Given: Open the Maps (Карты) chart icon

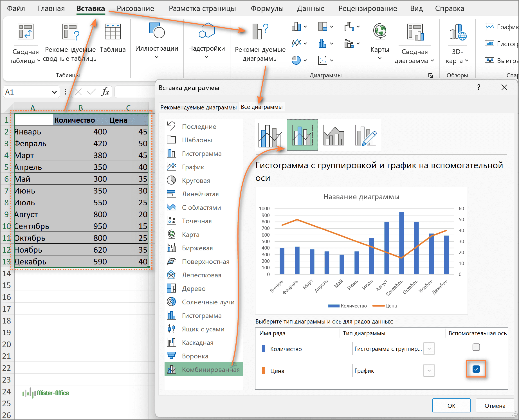Looking at the screenshot, I should (379, 32).
